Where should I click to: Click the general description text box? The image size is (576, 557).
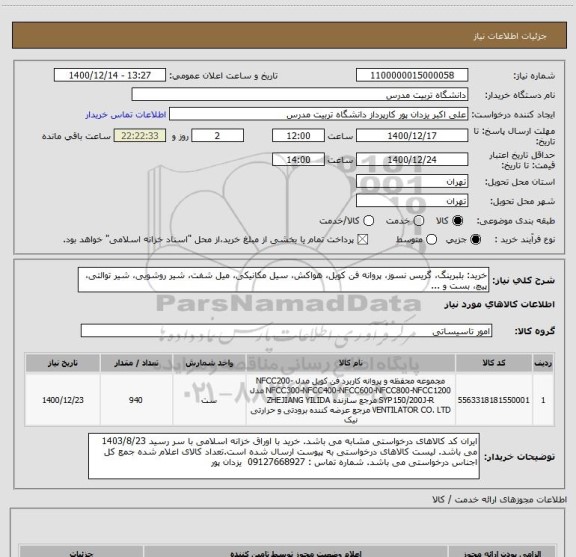pyautogui.click(x=283, y=280)
